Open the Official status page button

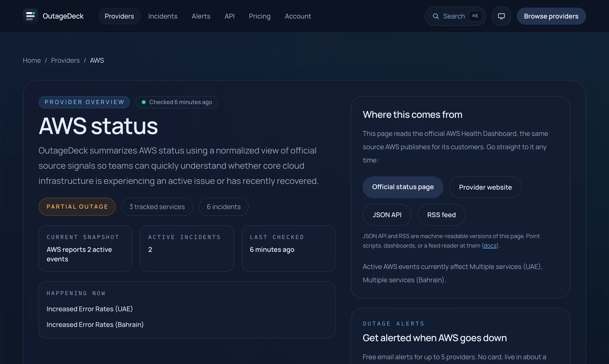point(403,187)
